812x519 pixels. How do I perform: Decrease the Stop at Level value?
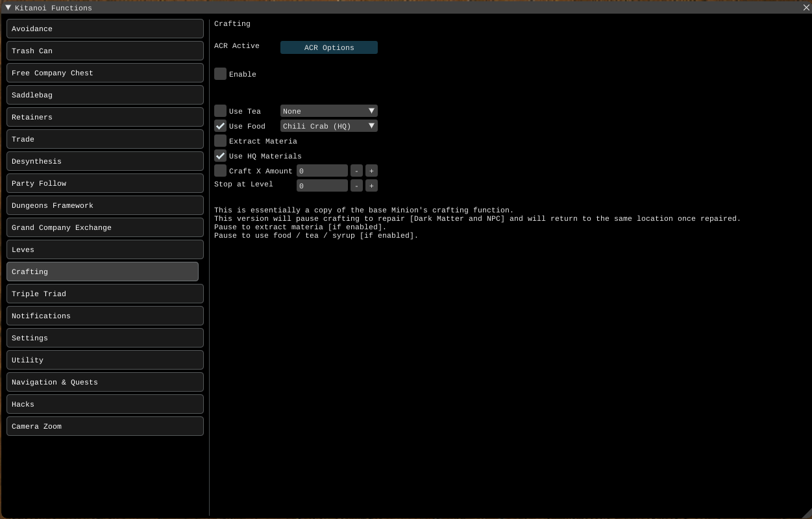356,186
